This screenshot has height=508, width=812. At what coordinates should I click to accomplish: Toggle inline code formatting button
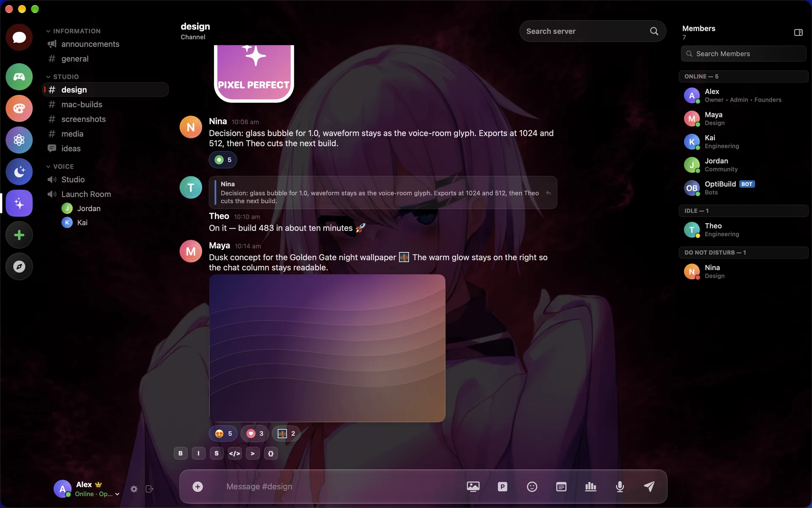click(x=235, y=453)
